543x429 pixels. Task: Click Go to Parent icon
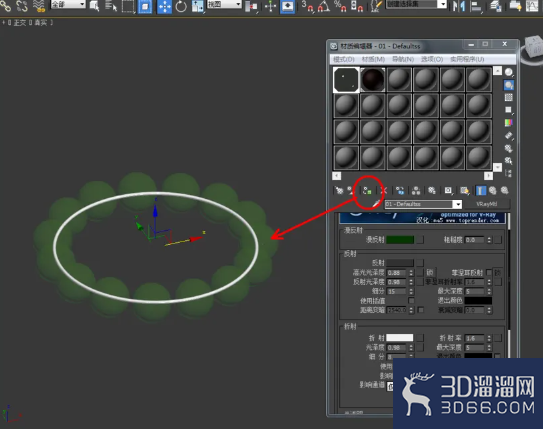click(492, 190)
